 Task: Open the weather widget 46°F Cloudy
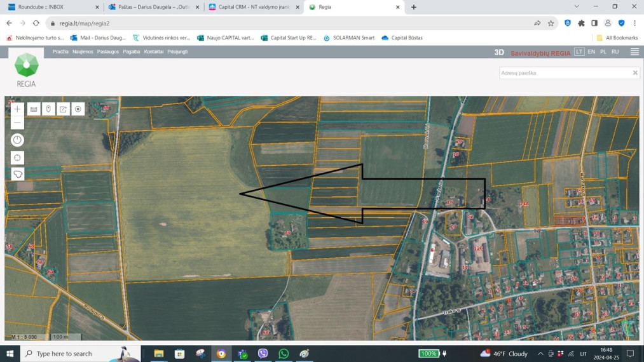504,353
